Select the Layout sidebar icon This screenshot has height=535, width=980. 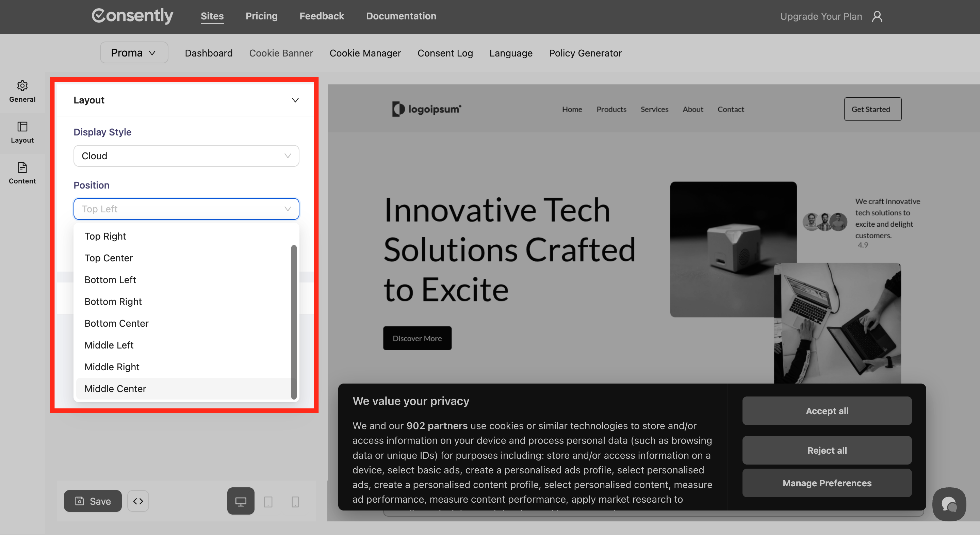coord(22,127)
